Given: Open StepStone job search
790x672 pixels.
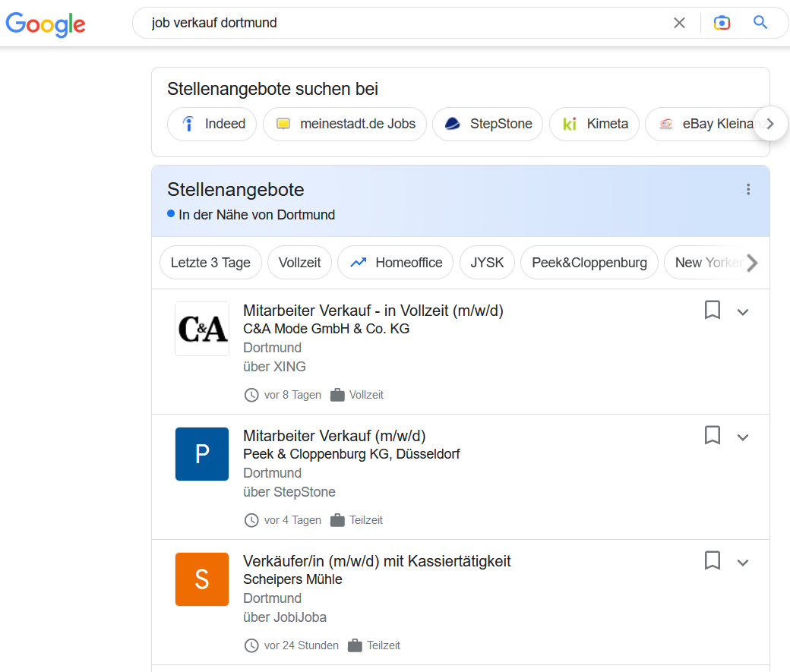Looking at the screenshot, I should (487, 124).
